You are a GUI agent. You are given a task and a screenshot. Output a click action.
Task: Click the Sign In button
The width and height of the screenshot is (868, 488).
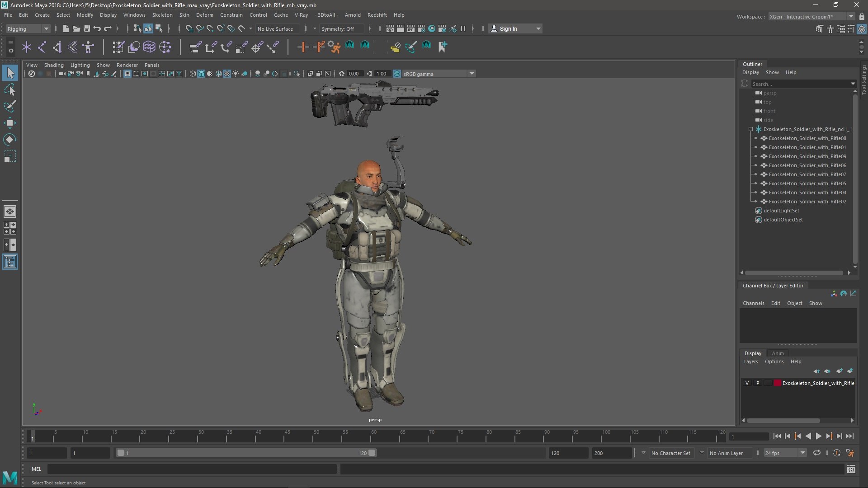(515, 28)
